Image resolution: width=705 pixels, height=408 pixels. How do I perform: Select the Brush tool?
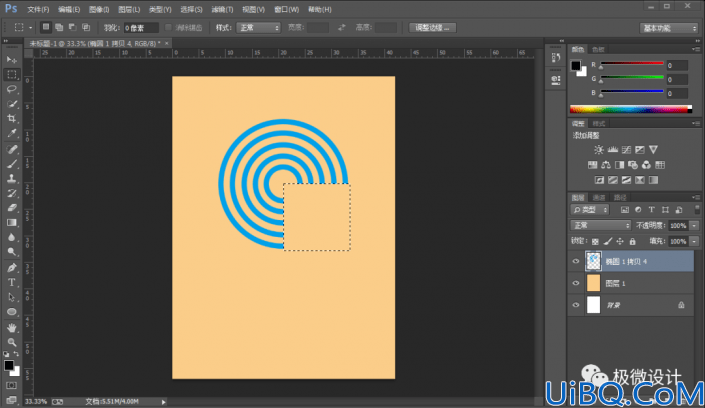click(12, 164)
